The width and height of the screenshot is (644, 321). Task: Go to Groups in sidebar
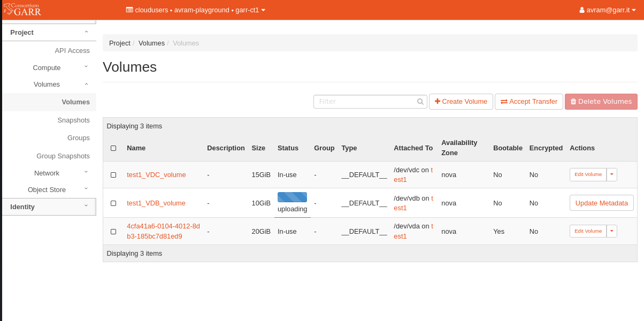point(79,138)
